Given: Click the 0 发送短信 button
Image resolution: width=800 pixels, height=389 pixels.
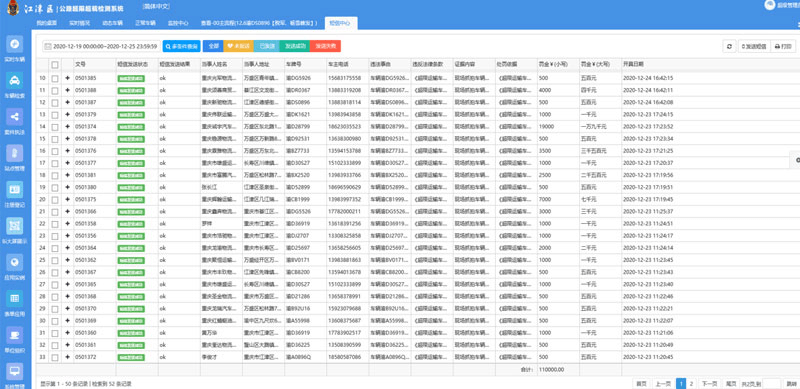Looking at the screenshot, I should 754,46.
